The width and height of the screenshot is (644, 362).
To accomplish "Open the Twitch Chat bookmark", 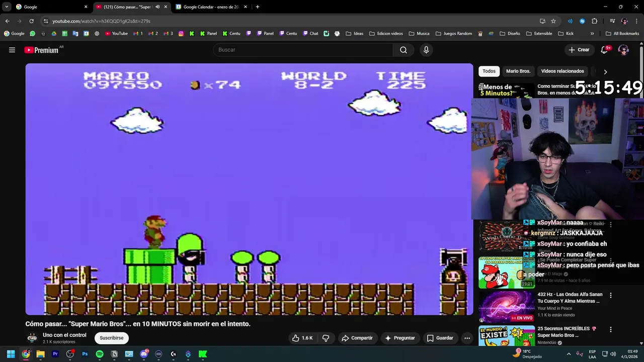I will point(310,34).
